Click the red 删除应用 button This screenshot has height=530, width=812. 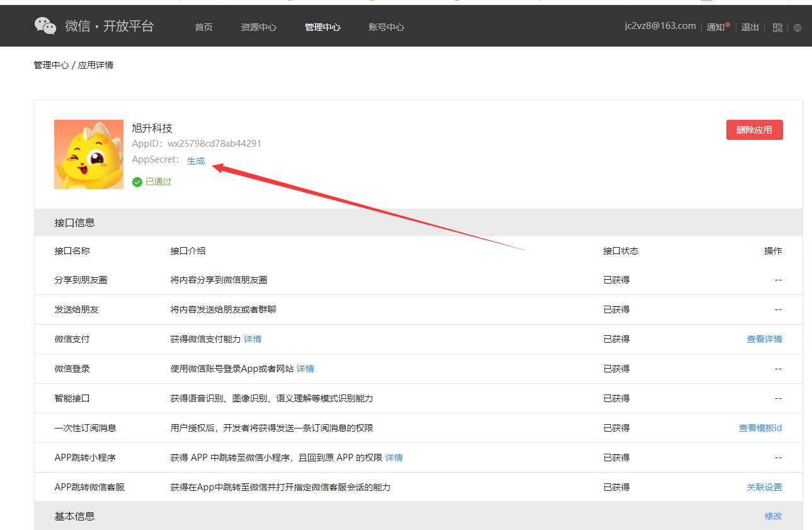point(755,130)
